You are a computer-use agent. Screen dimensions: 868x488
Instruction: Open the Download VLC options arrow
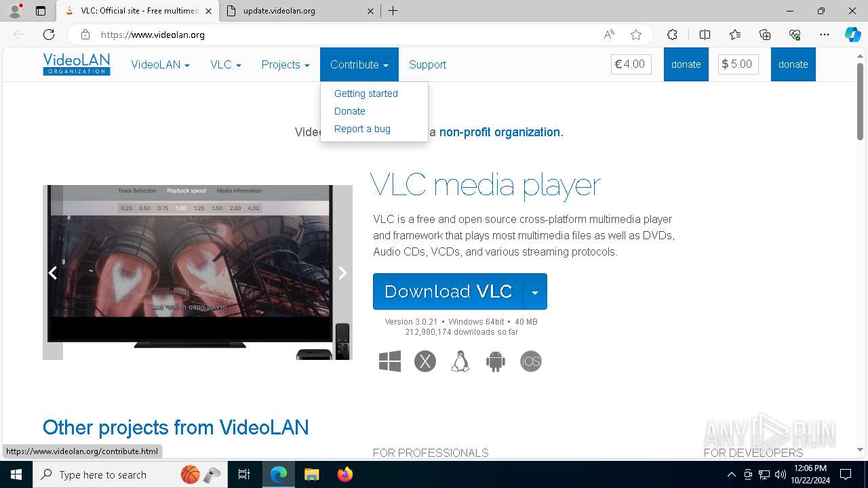point(535,291)
